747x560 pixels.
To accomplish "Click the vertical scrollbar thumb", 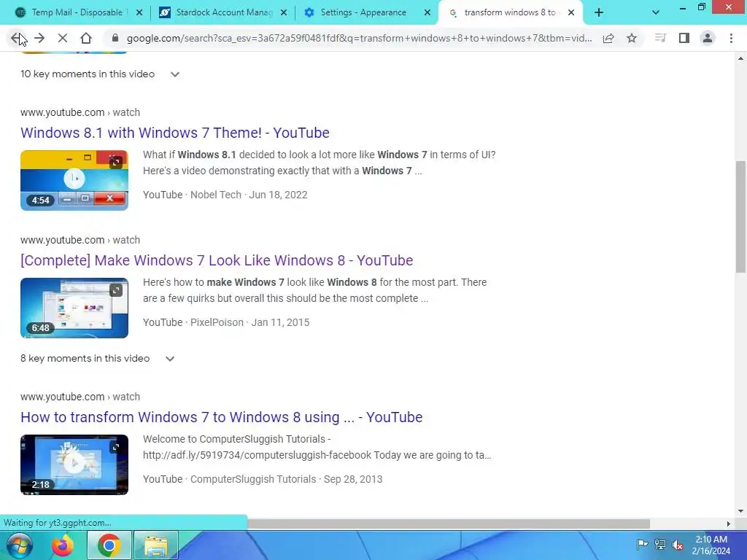I will coord(740,217).
